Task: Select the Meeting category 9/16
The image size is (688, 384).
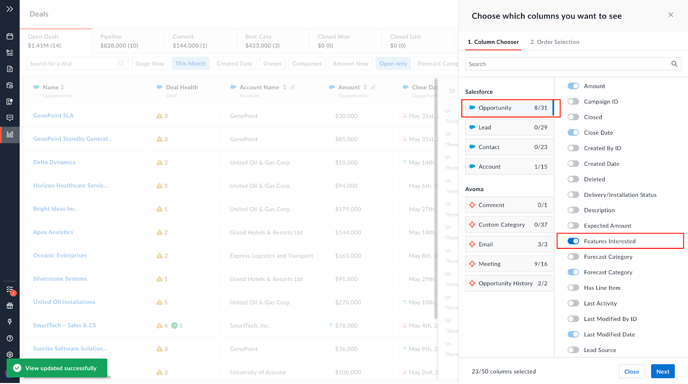Action: coord(509,264)
